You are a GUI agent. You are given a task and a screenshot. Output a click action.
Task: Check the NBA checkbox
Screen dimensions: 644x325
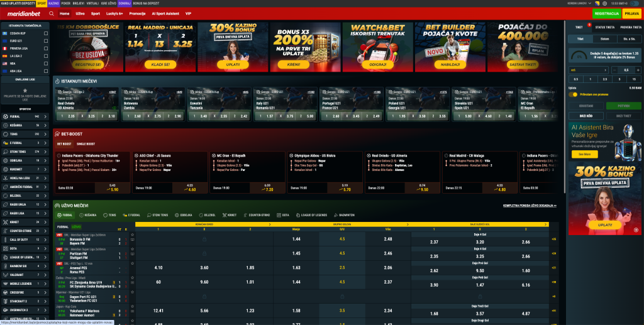pyautogui.click(x=45, y=63)
